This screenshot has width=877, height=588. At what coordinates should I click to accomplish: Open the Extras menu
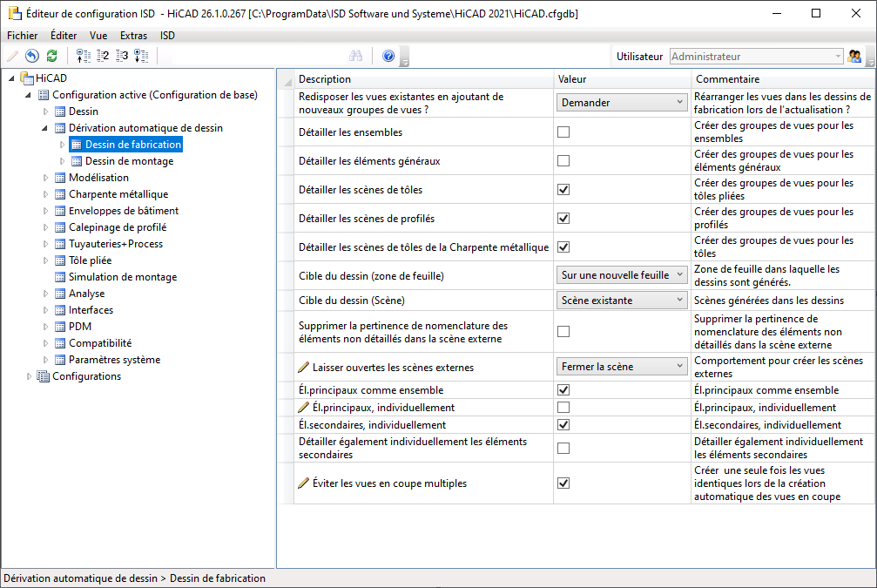(133, 36)
